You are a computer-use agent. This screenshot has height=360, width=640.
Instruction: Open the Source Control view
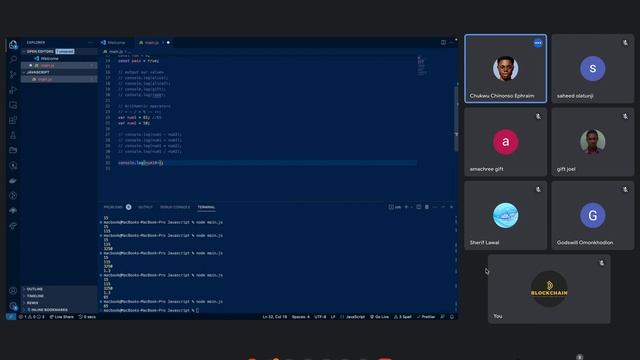(x=13, y=75)
